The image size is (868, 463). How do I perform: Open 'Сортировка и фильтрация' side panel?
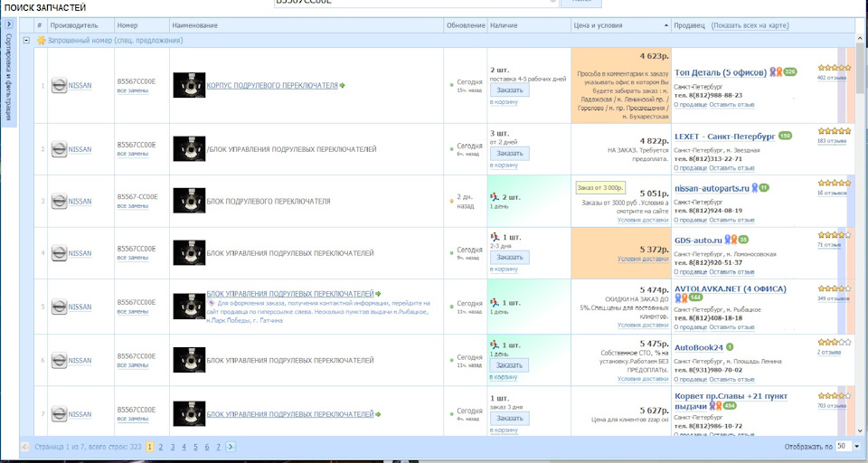(x=8, y=78)
